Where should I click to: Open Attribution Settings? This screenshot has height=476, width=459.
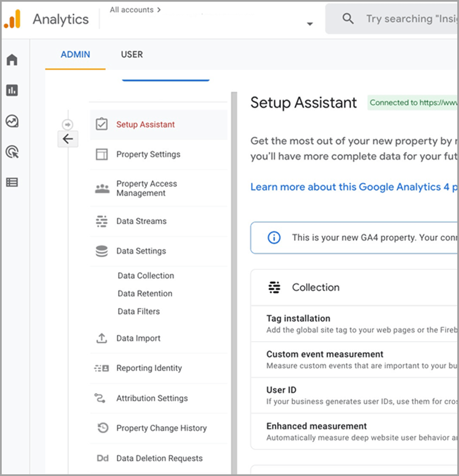159,398
